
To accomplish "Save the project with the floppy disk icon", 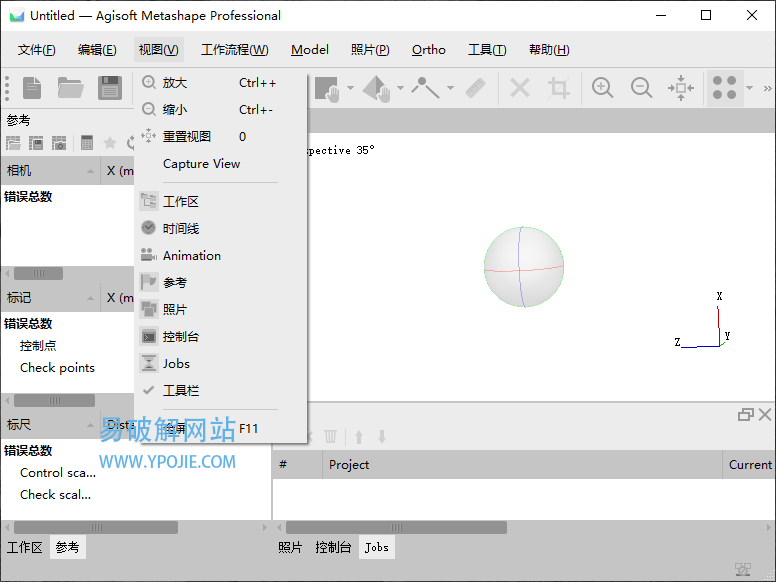I will 110,89.
